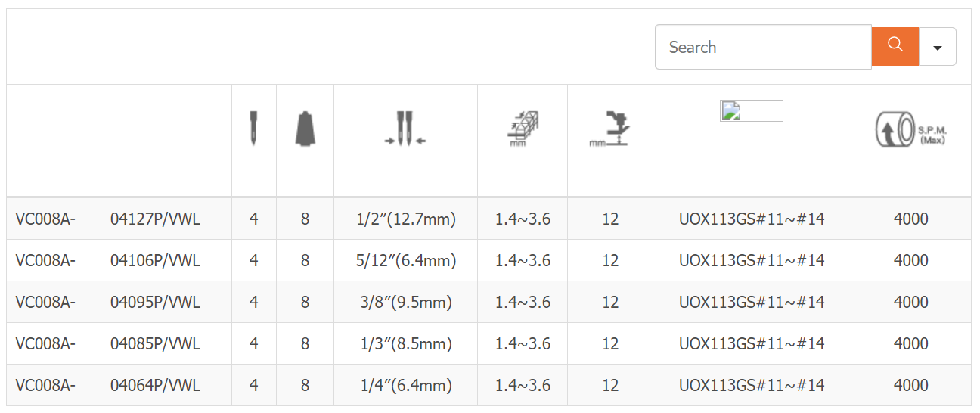Click UOX113GS#11~#14 in the last row
Image resolution: width=980 pixels, height=413 pixels.
point(751,385)
